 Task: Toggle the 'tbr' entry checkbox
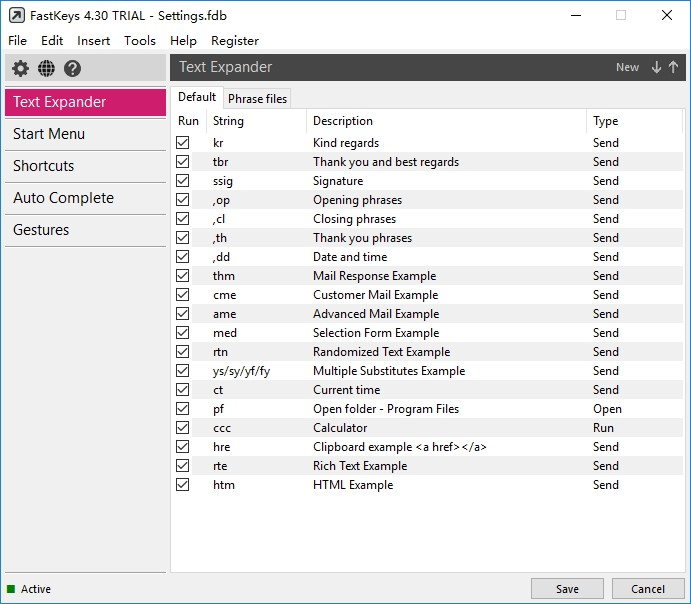pos(182,162)
